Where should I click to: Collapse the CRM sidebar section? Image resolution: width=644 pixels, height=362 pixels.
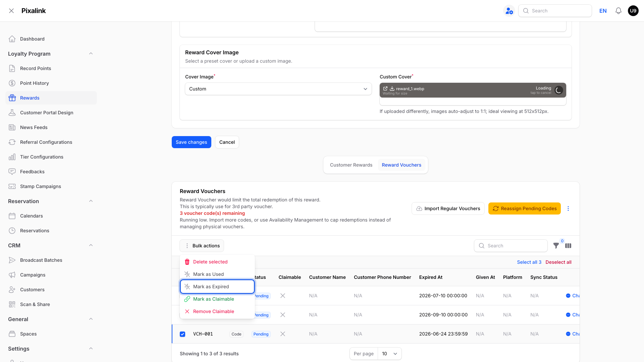point(91,245)
